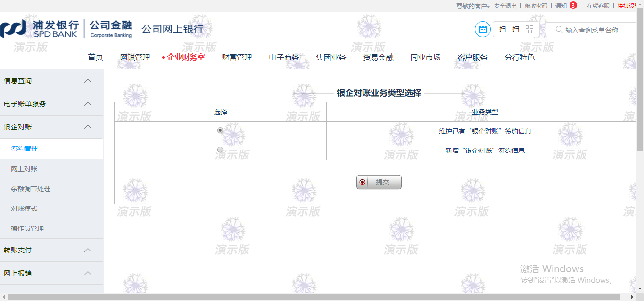Click the 新增“银企对账”签约信息 text

[x=485, y=150]
